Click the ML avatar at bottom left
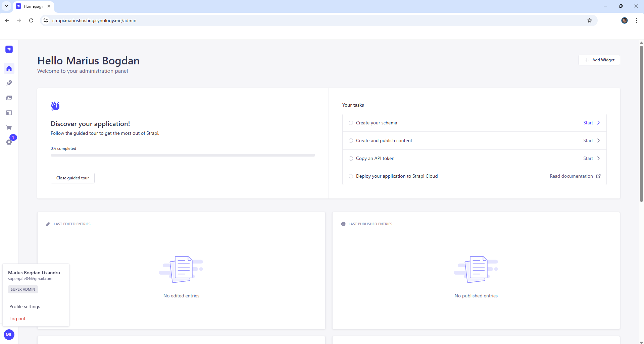This screenshot has height=344, width=644. point(9,334)
